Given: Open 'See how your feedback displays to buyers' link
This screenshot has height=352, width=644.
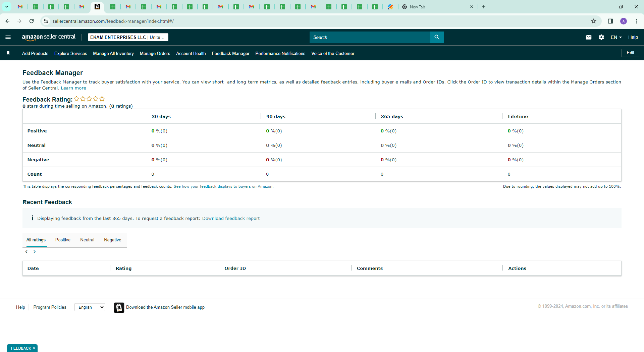Looking at the screenshot, I should tap(223, 186).
